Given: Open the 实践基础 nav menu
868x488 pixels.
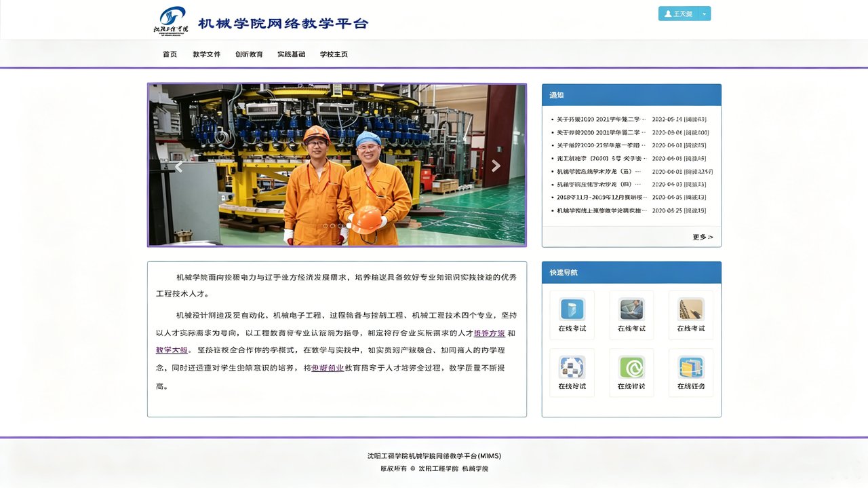Looking at the screenshot, I should coord(291,54).
